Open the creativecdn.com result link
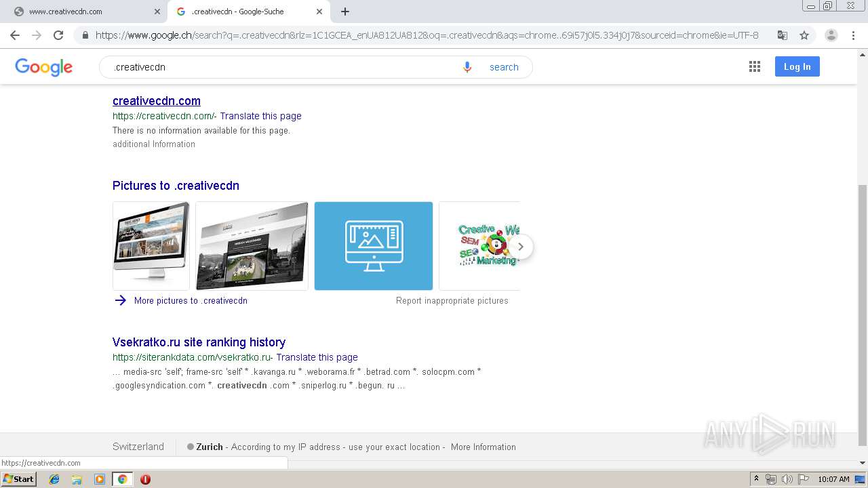This screenshot has height=488, width=868. (x=157, y=101)
